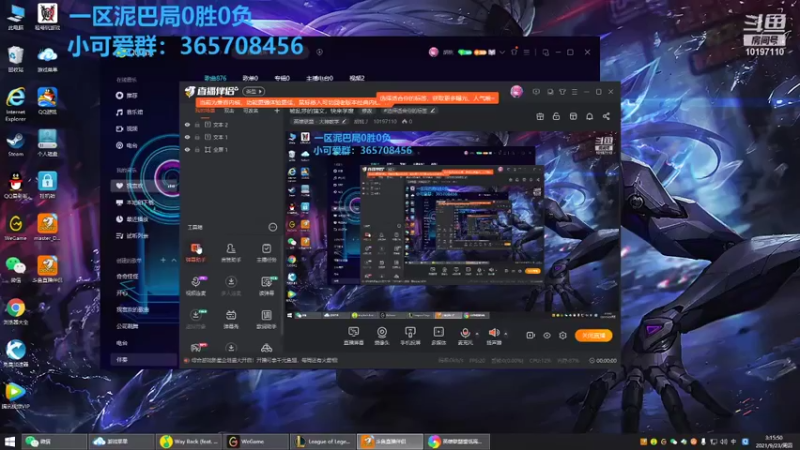This screenshot has height=450, width=800.
Task: Add a playlist with plus in music player sidebar
Action: click(163, 260)
